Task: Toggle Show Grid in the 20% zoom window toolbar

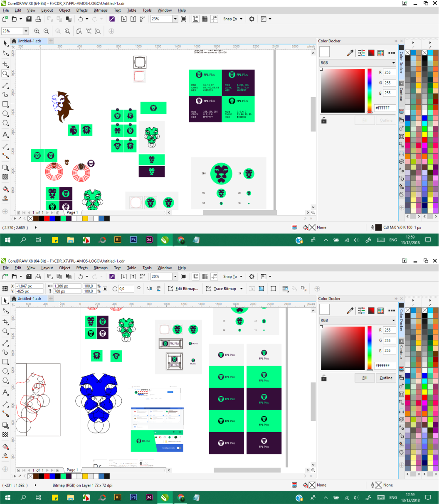Action: (x=205, y=276)
